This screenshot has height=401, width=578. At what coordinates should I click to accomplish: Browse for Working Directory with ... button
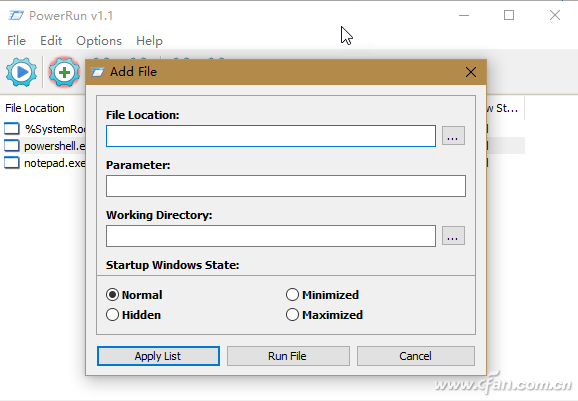pyautogui.click(x=453, y=236)
